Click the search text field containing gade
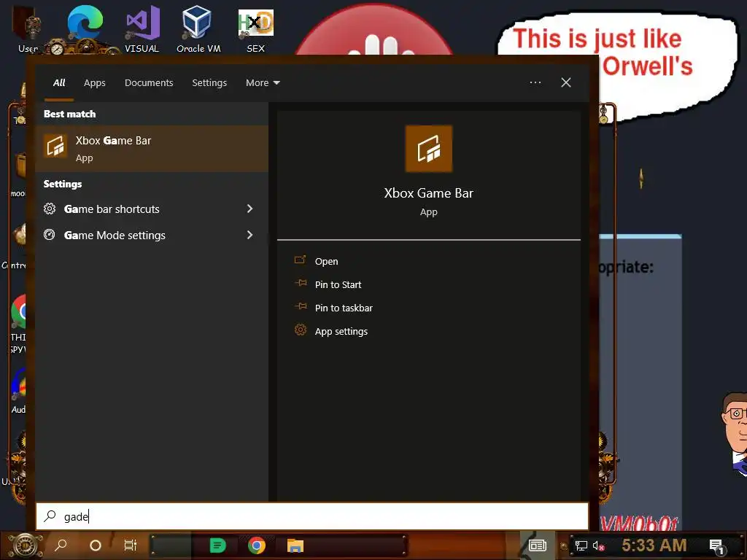Image resolution: width=747 pixels, height=560 pixels. [312, 516]
